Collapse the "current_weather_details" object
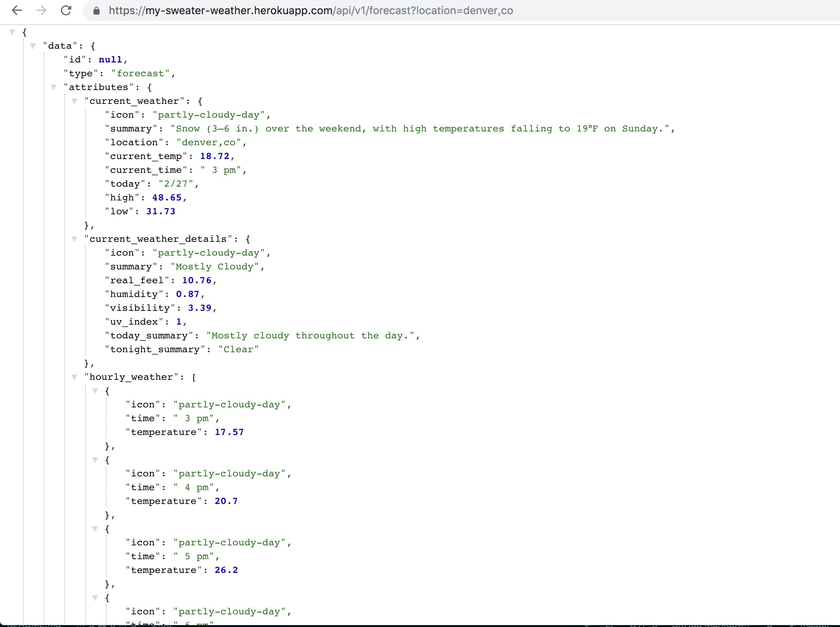The image size is (840, 627). click(x=74, y=239)
